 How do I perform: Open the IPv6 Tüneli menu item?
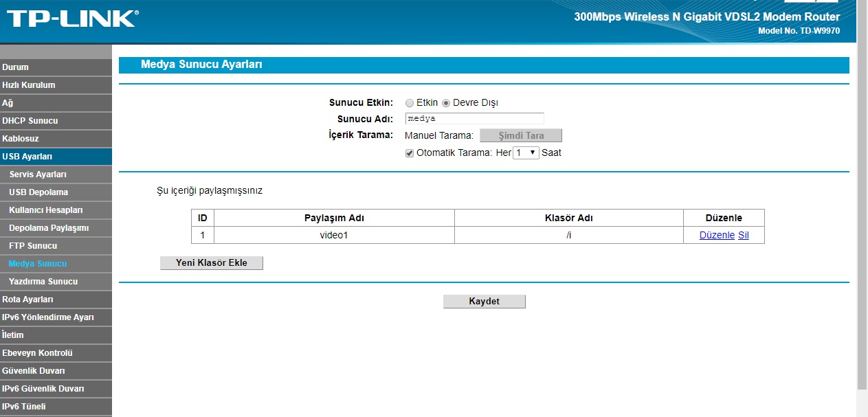pyautogui.click(x=56, y=407)
